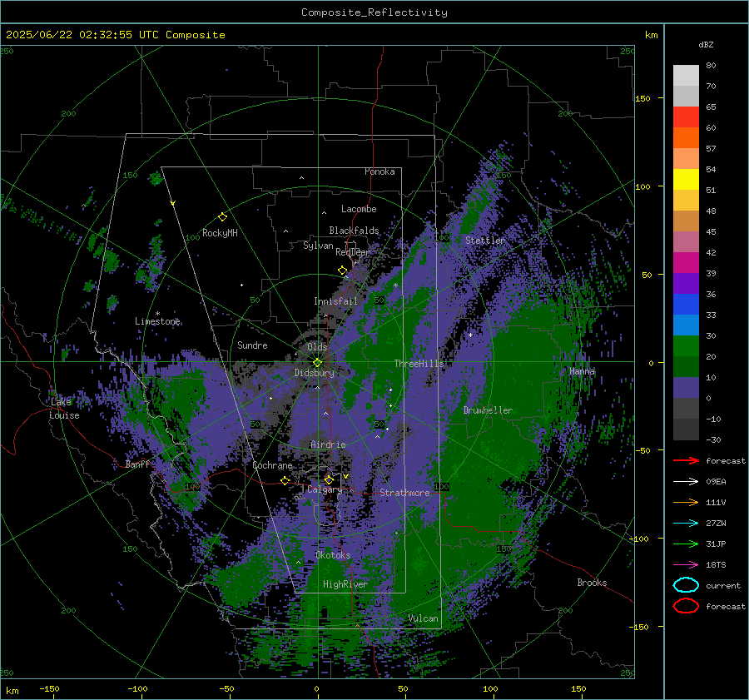Image resolution: width=749 pixels, height=700 pixels.
Task: Click the Cochrane city label
Action: click(272, 465)
